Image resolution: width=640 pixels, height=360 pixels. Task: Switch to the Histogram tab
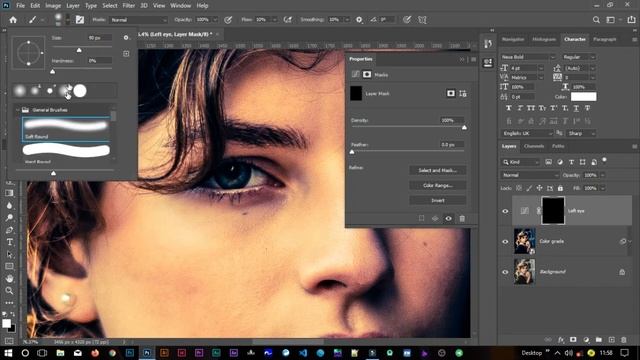click(x=544, y=39)
